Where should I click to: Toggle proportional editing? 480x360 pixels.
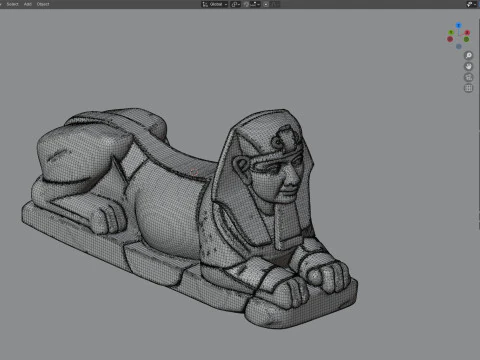[x=266, y=4]
